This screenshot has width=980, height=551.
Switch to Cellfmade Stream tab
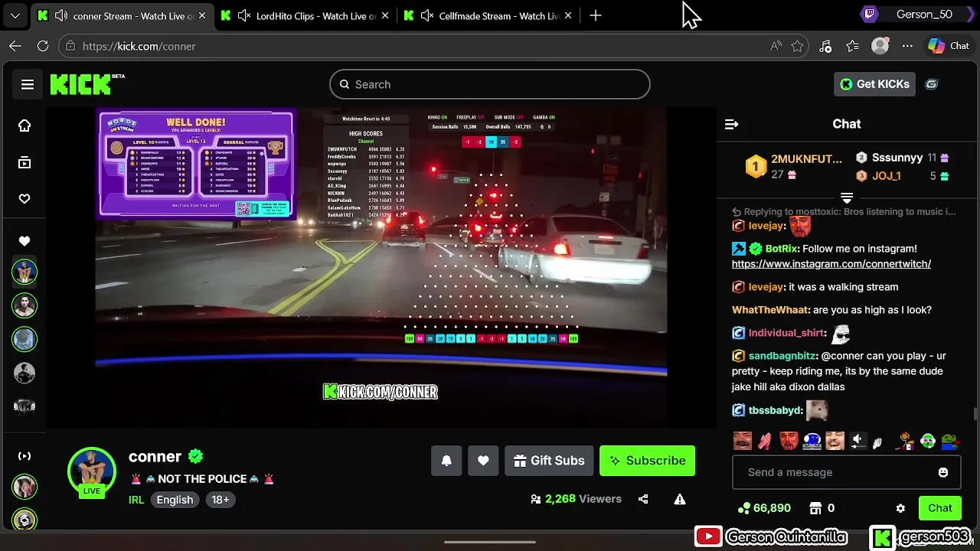(488, 15)
